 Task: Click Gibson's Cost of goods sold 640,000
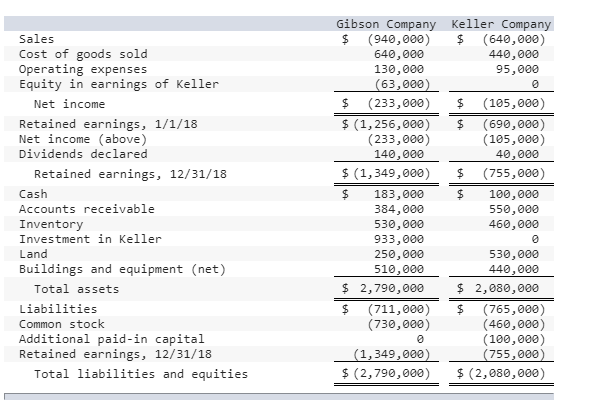point(399,54)
